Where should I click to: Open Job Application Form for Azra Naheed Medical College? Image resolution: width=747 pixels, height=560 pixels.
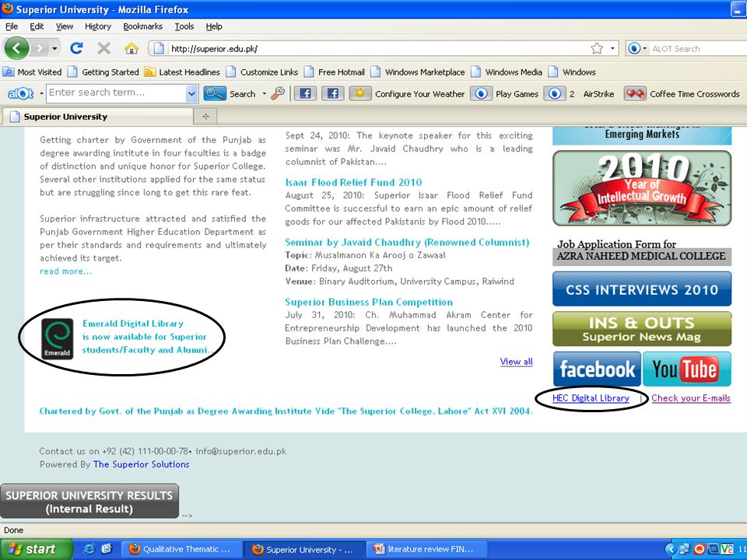641,250
